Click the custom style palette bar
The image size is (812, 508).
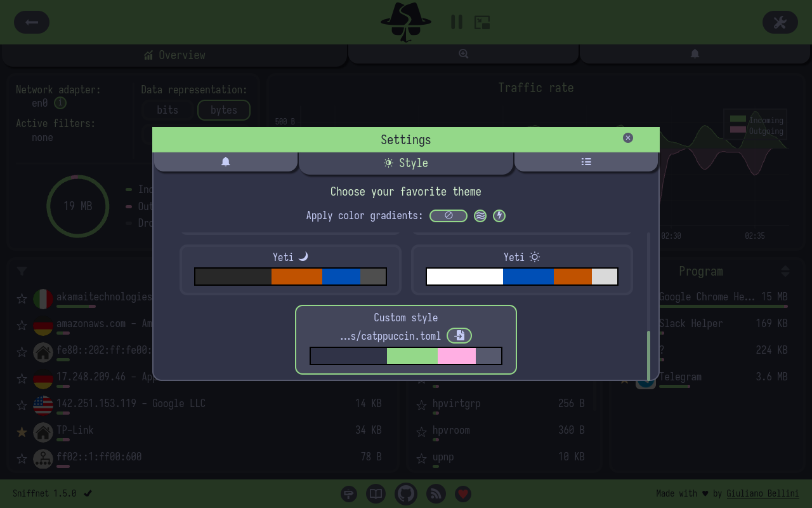tap(406, 356)
